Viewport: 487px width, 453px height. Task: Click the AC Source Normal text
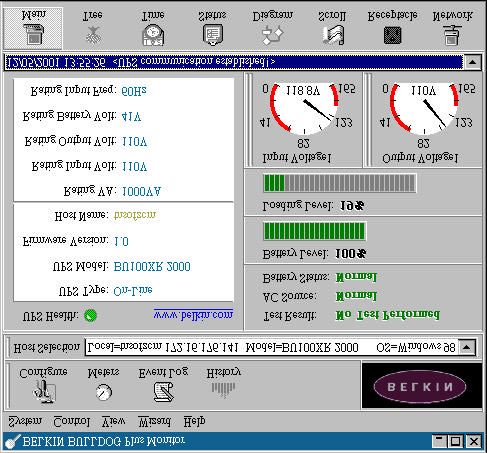pos(356,296)
